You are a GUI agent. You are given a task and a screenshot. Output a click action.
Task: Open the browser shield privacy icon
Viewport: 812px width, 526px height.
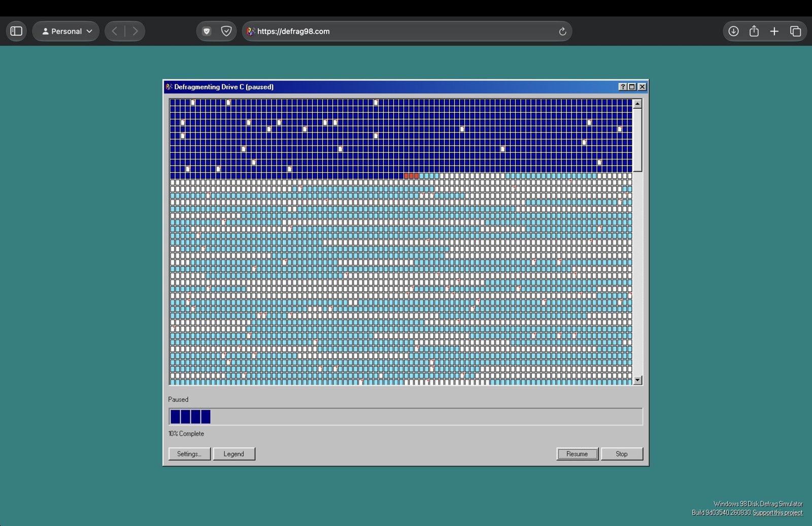click(x=207, y=31)
